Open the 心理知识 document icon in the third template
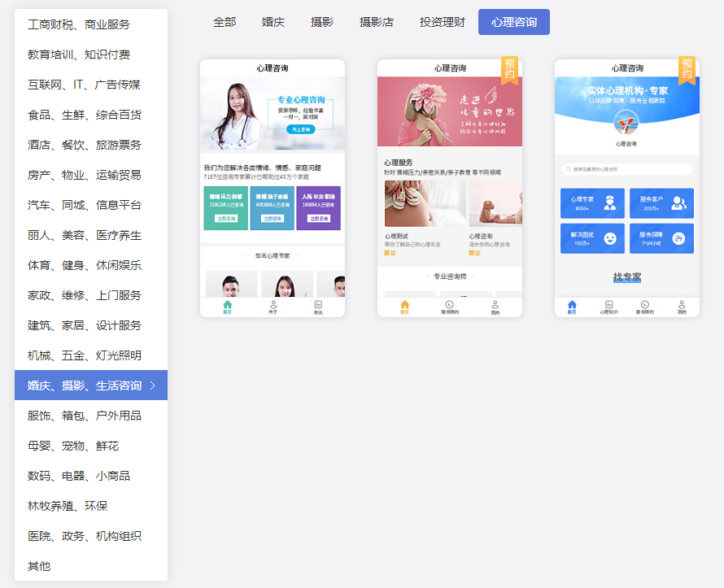724x588 pixels. pos(608,303)
